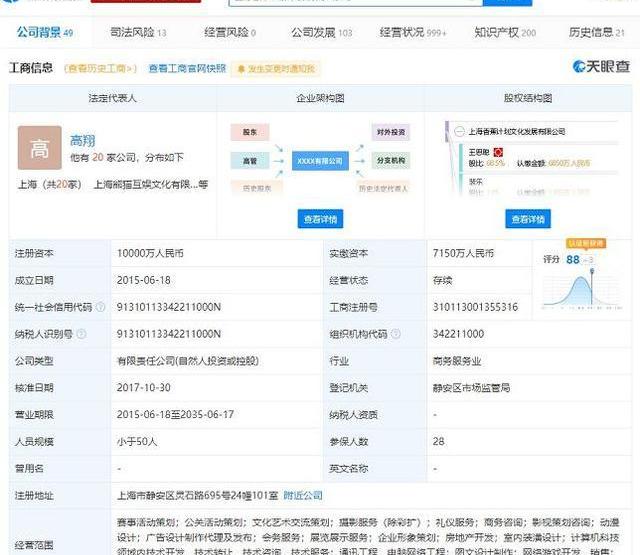Click the 发生变更时通知我 bell button
The width and height of the screenshot is (640, 555).
(276, 69)
